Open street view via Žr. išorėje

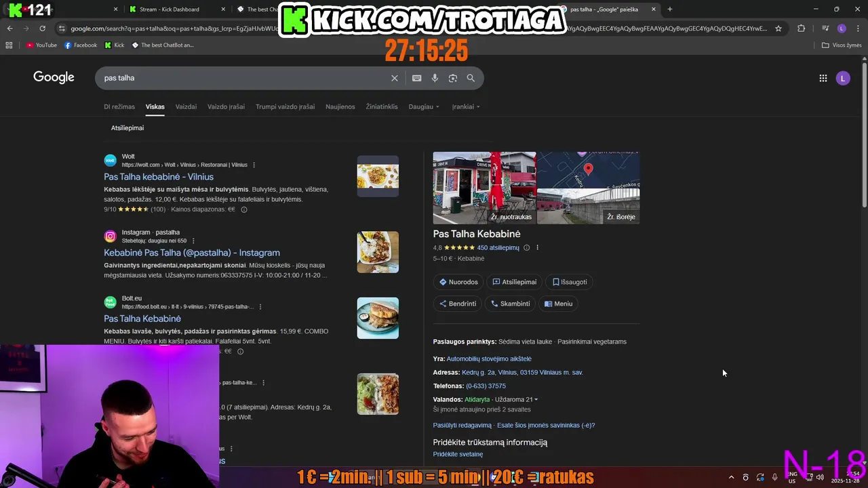tap(588, 206)
